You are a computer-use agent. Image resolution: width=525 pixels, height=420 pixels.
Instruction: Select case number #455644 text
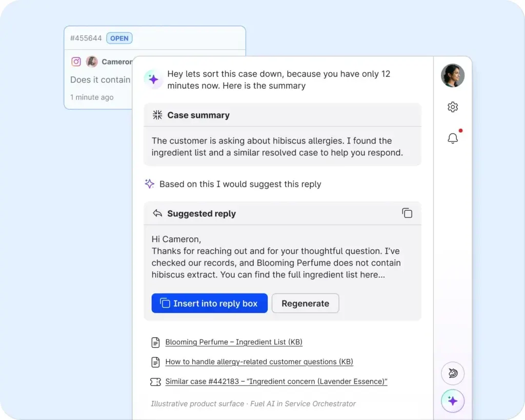click(x=86, y=38)
